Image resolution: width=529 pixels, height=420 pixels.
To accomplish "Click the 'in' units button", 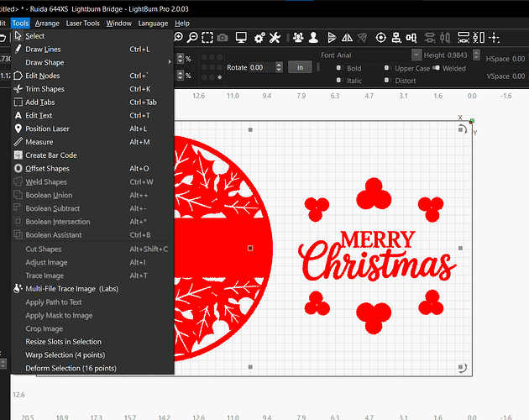I will click(299, 67).
